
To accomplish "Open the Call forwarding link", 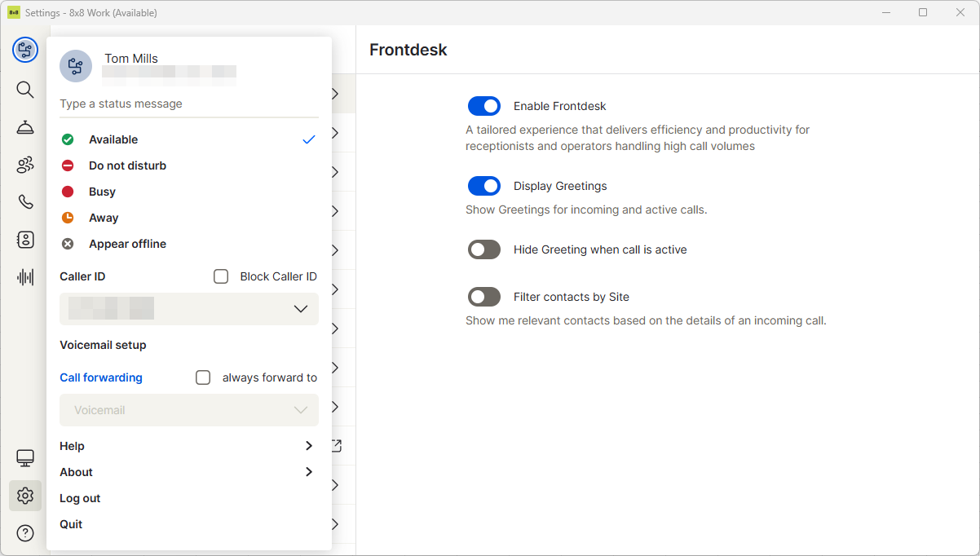I will tap(101, 377).
